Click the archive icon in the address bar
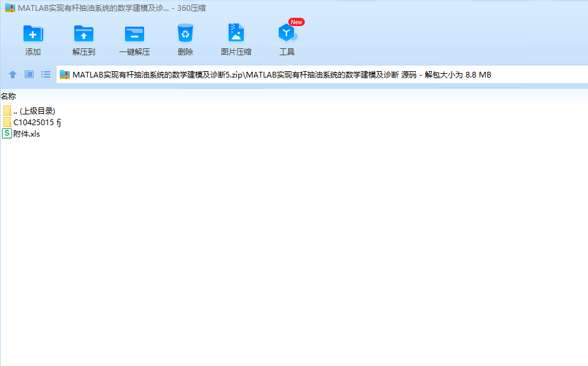This screenshot has width=588, height=366. click(65, 75)
